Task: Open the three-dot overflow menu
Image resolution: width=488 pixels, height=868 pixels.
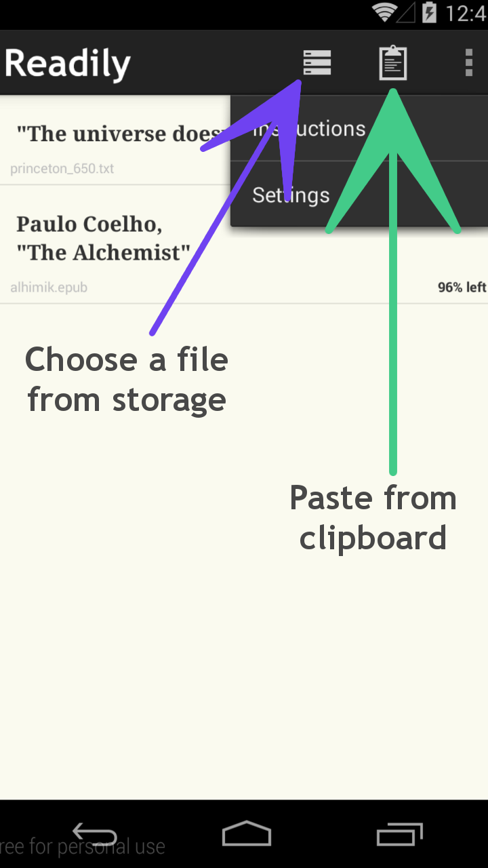Action: point(468,63)
